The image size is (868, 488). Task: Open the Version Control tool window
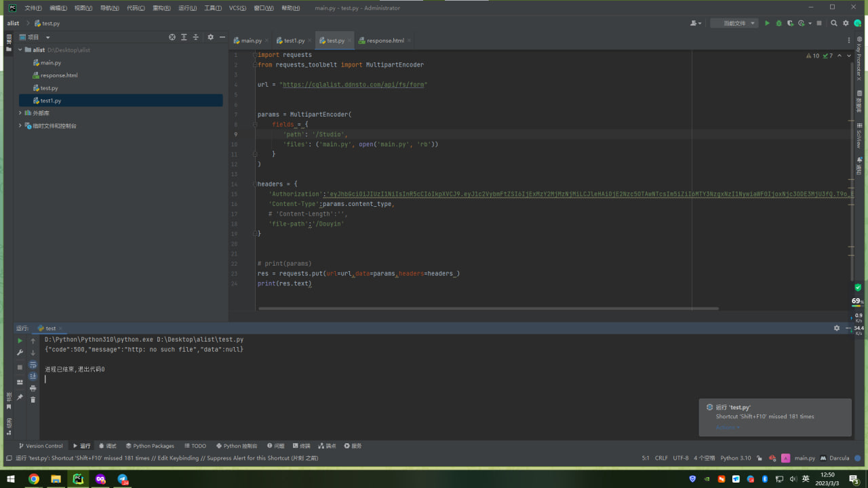[41, 446]
